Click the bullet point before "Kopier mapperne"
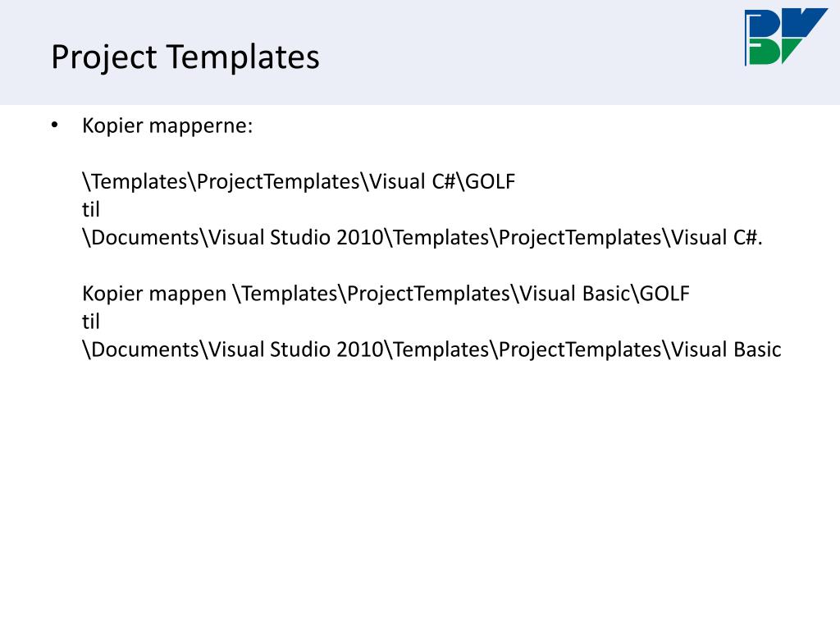The width and height of the screenshot is (840, 630). coord(54,126)
